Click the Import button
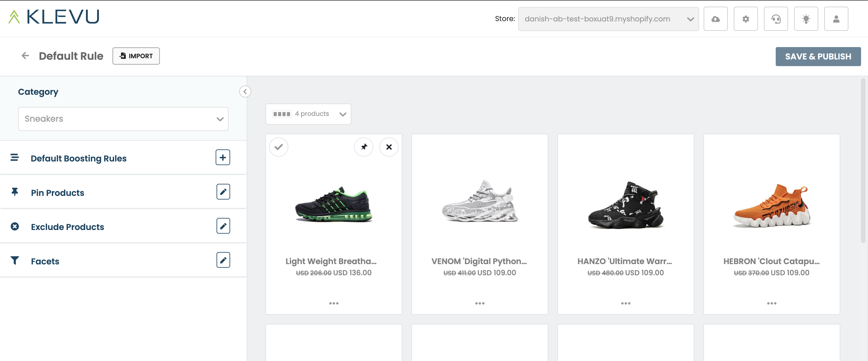This screenshot has width=868, height=361. (x=136, y=56)
